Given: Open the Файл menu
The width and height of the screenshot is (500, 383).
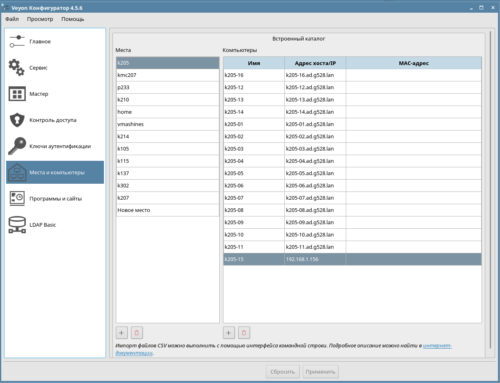Looking at the screenshot, I should point(12,19).
